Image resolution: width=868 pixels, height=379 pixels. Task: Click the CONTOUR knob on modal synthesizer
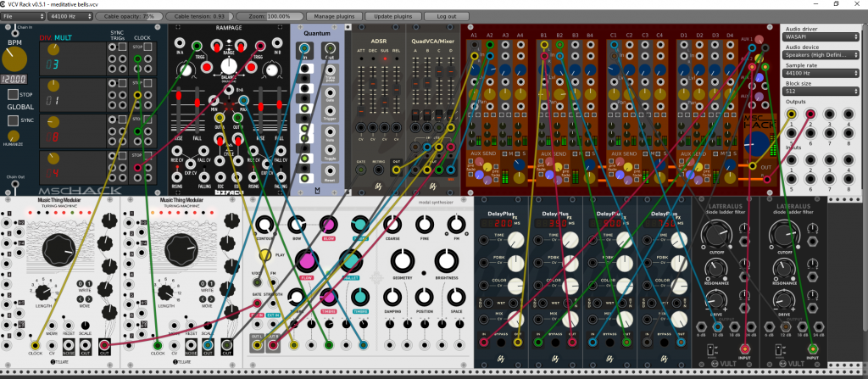pos(265,225)
